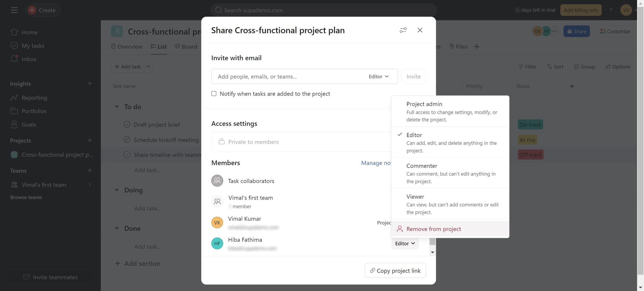Click the plus icon next to Projects

click(x=90, y=140)
